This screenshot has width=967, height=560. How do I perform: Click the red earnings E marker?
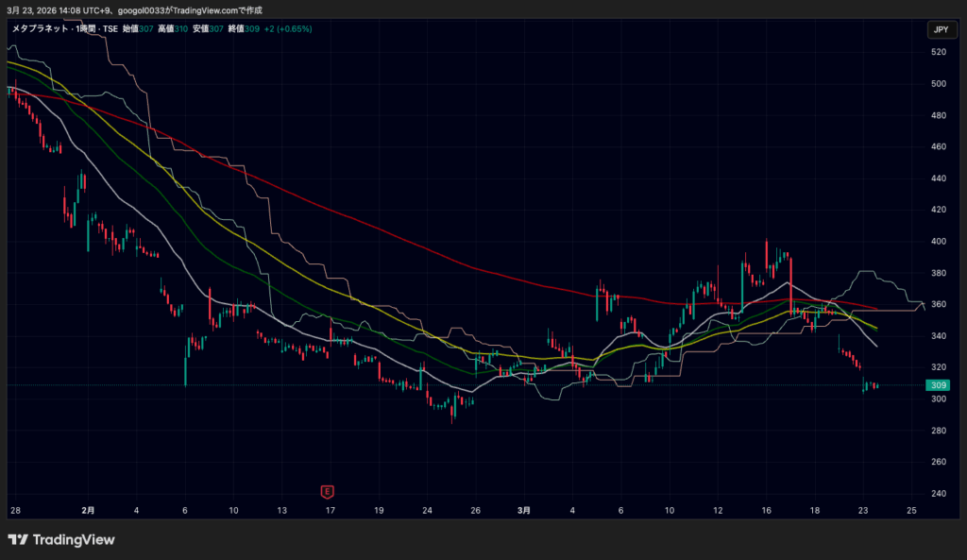click(328, 491)
